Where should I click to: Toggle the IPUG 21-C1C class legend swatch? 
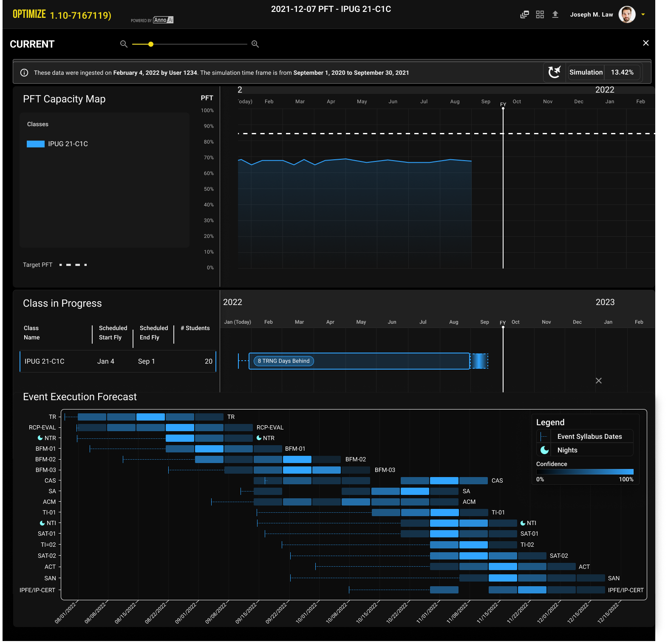(x=36, y=144)
